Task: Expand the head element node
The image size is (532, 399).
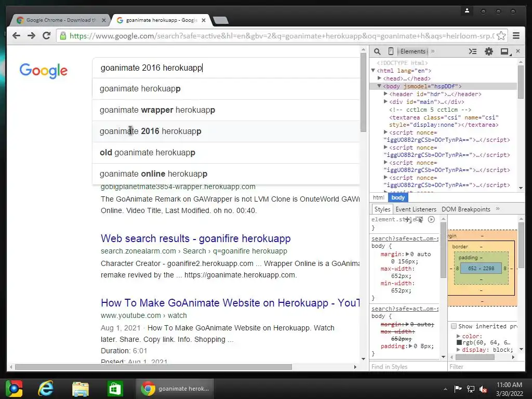Action: (379, 78)
